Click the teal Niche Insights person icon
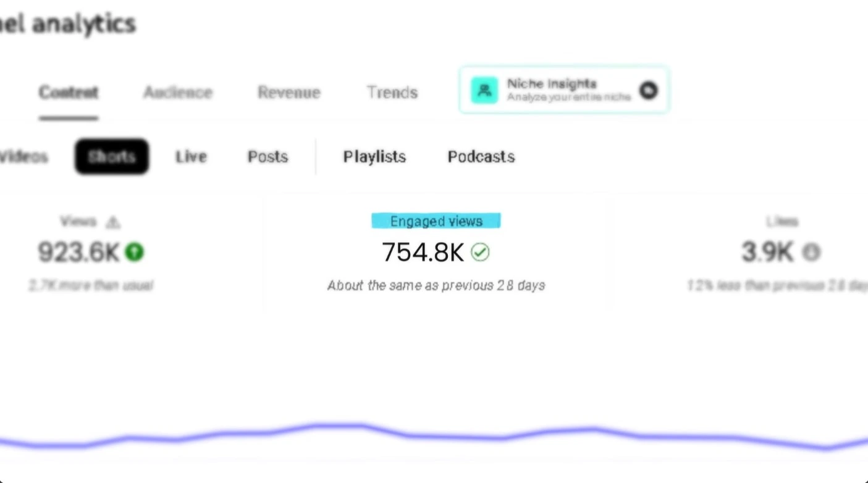868x483 pixels. [484, 90]
